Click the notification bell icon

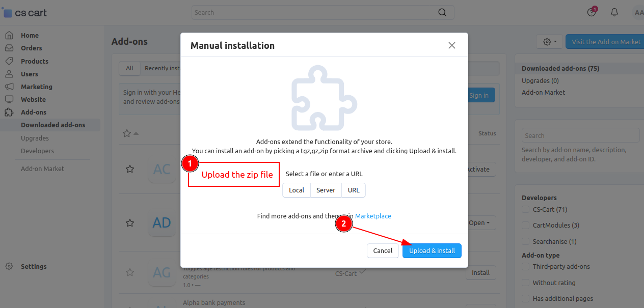614,12
